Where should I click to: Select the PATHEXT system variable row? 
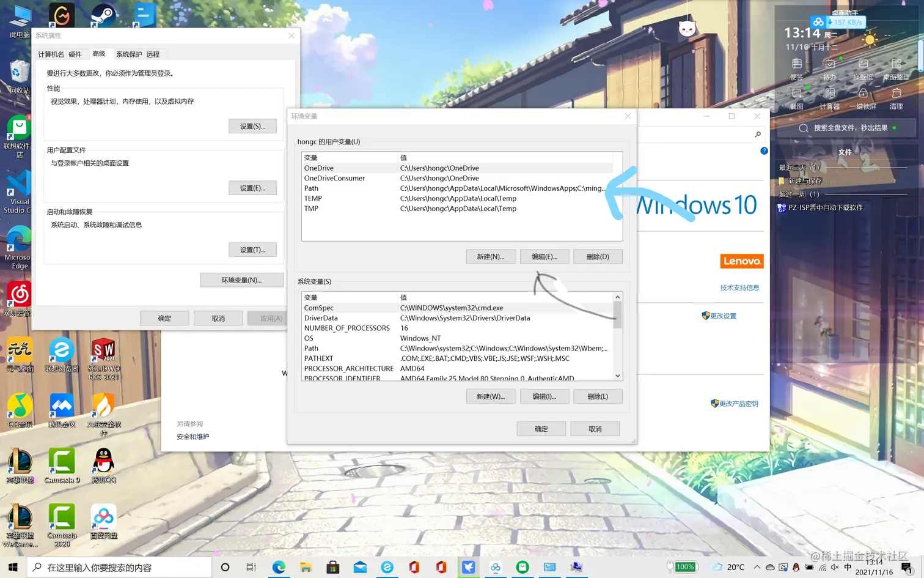(458, 358)
